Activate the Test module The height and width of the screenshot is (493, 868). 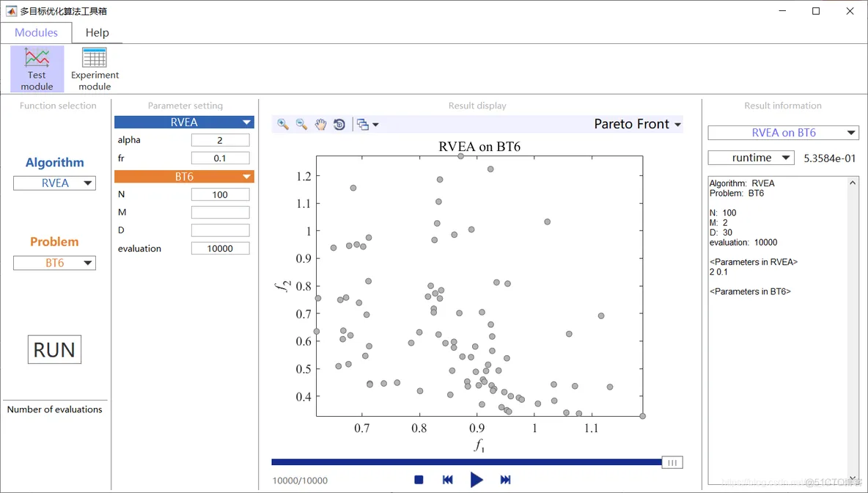click(x=37, y=68)
